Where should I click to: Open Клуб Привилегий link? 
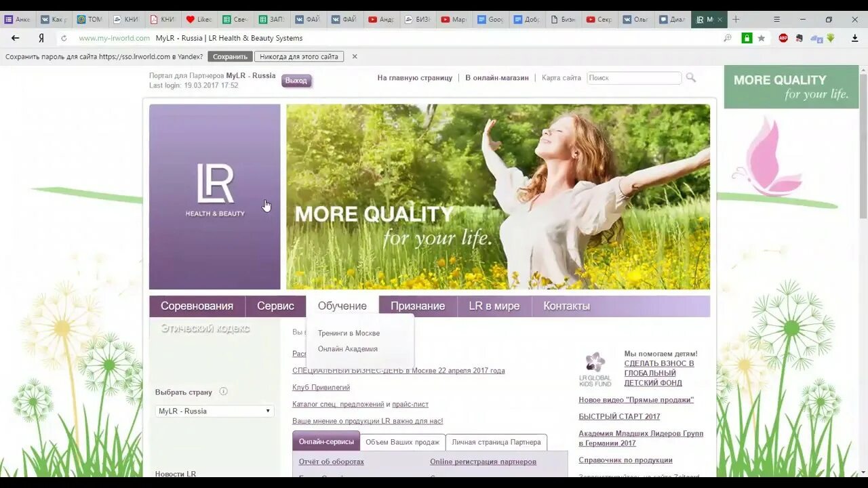(x=321, y=388)
